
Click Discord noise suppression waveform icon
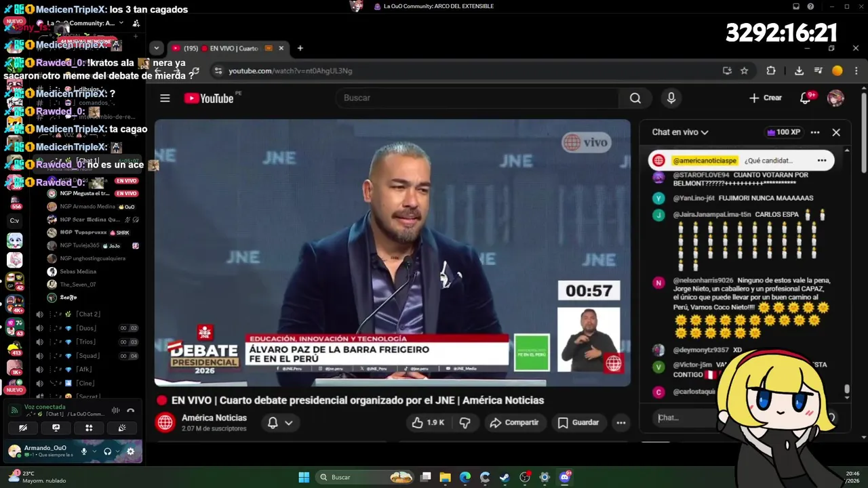tap(115, 410)
